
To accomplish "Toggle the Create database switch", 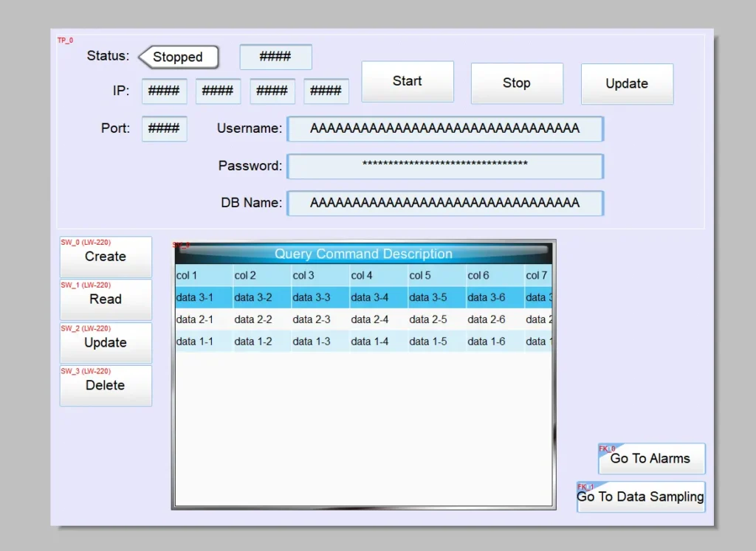I will [x=105, y=257].
